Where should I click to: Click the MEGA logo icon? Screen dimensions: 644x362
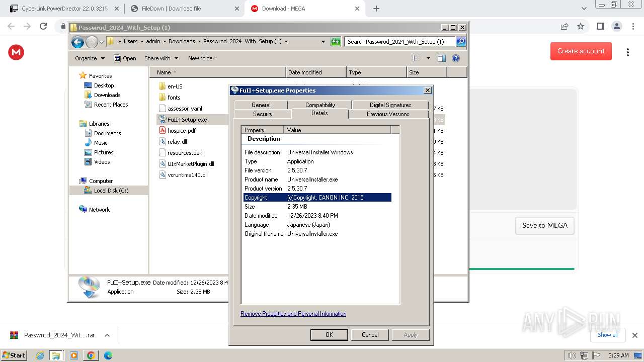(x=16, y=52)
